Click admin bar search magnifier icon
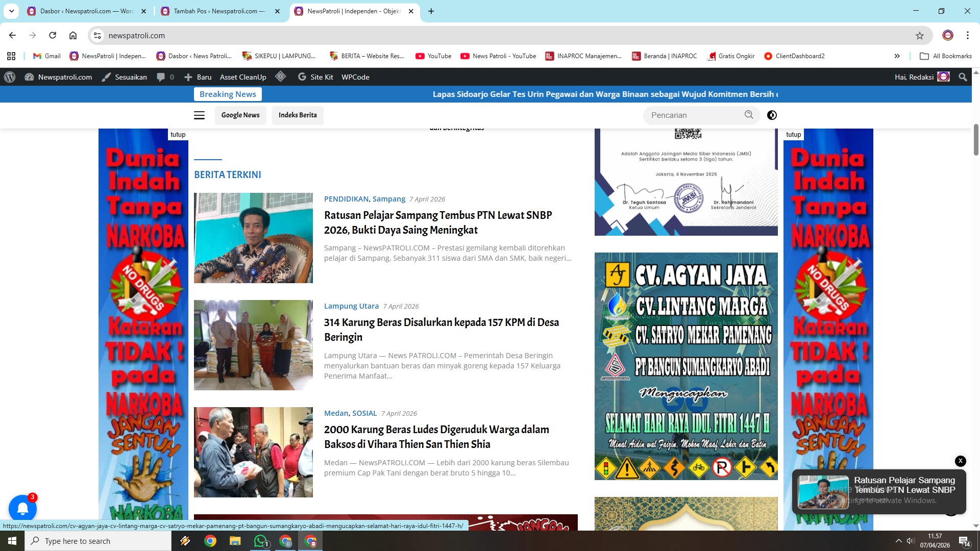980x551 pixels. (963, 77)
